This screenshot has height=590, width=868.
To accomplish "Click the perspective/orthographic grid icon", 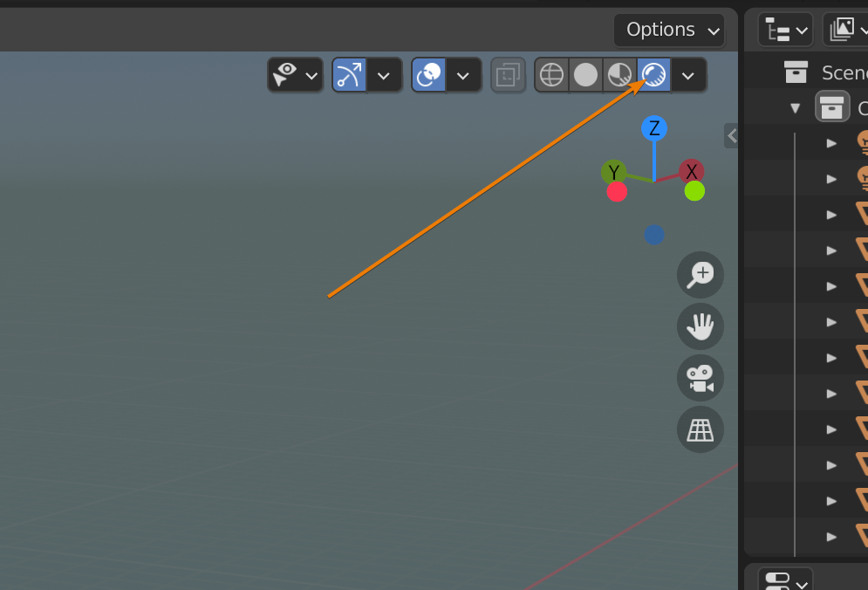I will 701,429.
